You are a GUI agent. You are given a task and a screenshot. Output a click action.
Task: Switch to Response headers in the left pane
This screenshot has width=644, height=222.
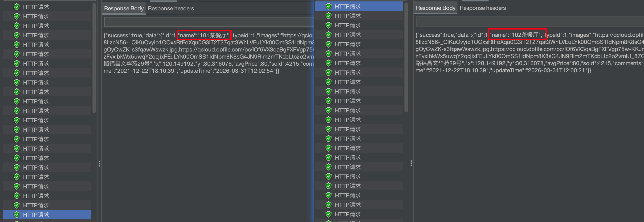171,9
